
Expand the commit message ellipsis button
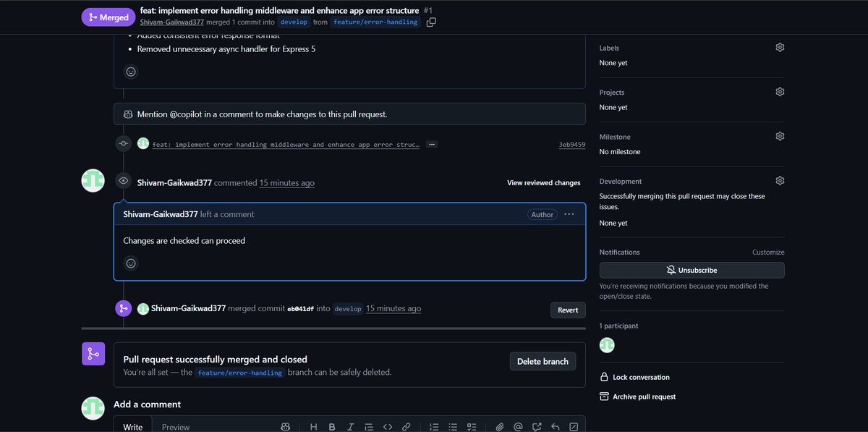pos(432,145)
